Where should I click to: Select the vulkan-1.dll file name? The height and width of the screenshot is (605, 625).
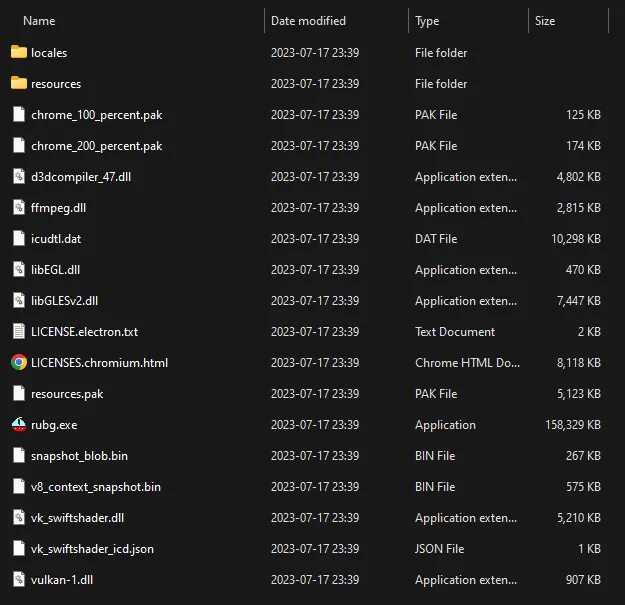(x=62, y=580)
